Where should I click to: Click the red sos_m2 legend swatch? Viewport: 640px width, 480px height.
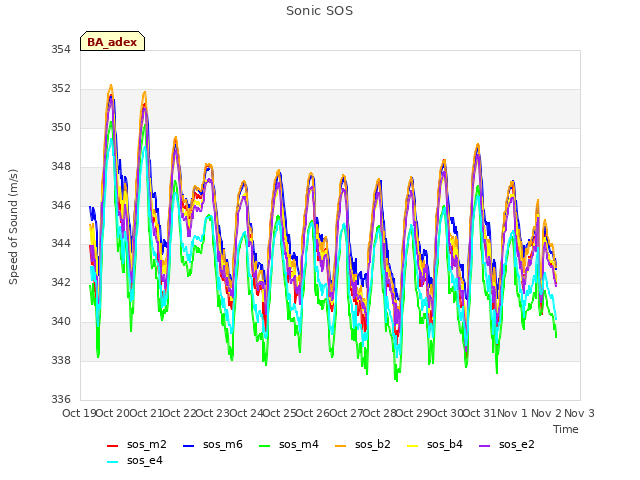113,446
